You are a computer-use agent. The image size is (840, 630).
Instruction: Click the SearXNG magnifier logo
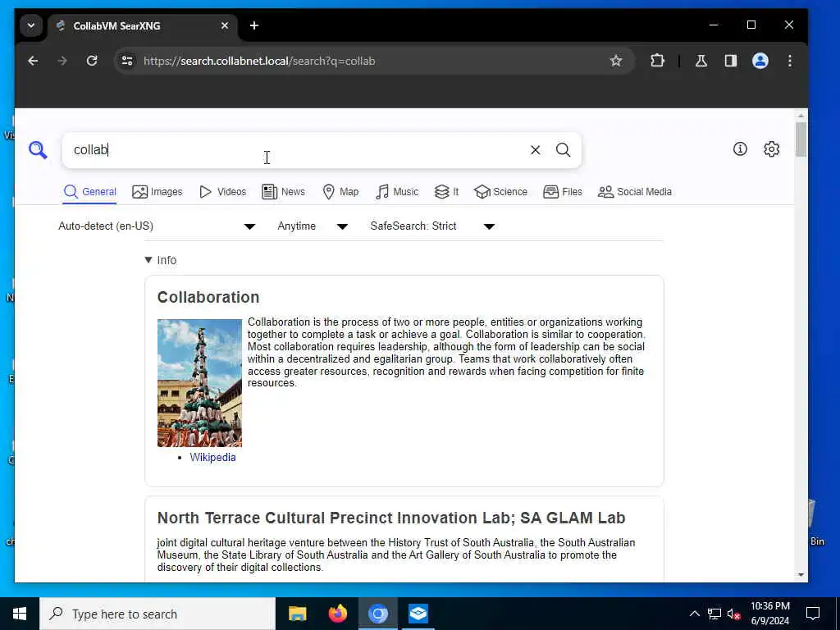(x=38, y=150)
